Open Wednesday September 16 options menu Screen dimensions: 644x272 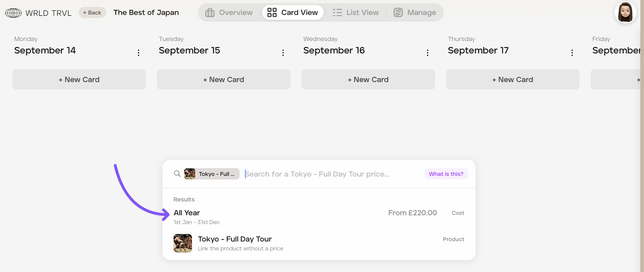click(427, 53)
